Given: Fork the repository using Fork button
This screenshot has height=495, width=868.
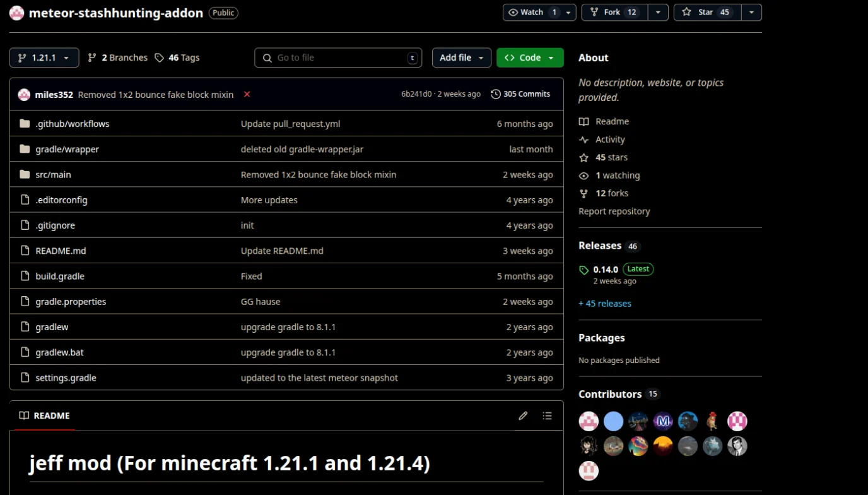Looking at the screenshot, I should [x=614, y=13].
